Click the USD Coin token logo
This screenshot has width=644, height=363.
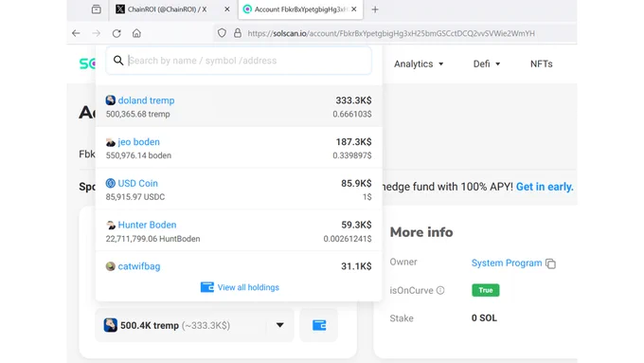click(111, 183)
